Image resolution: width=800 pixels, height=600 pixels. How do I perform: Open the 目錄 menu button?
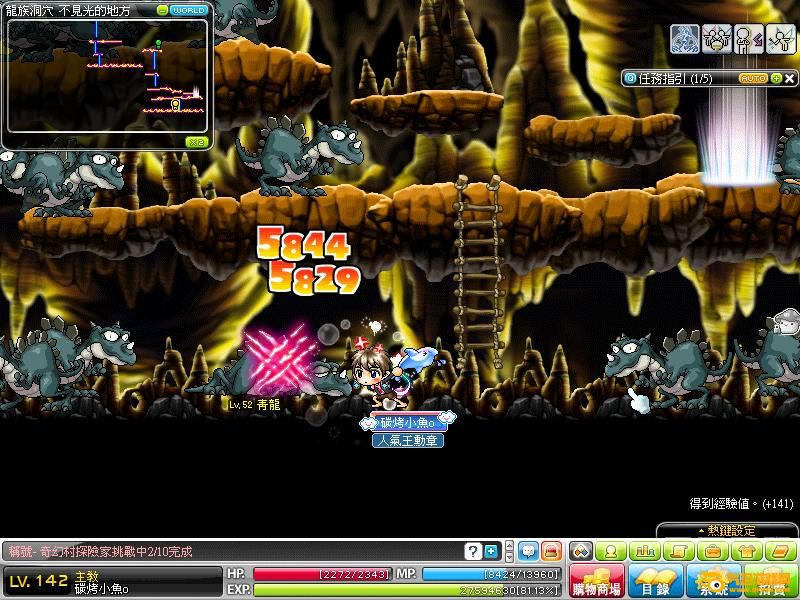(x=654, y=580)
